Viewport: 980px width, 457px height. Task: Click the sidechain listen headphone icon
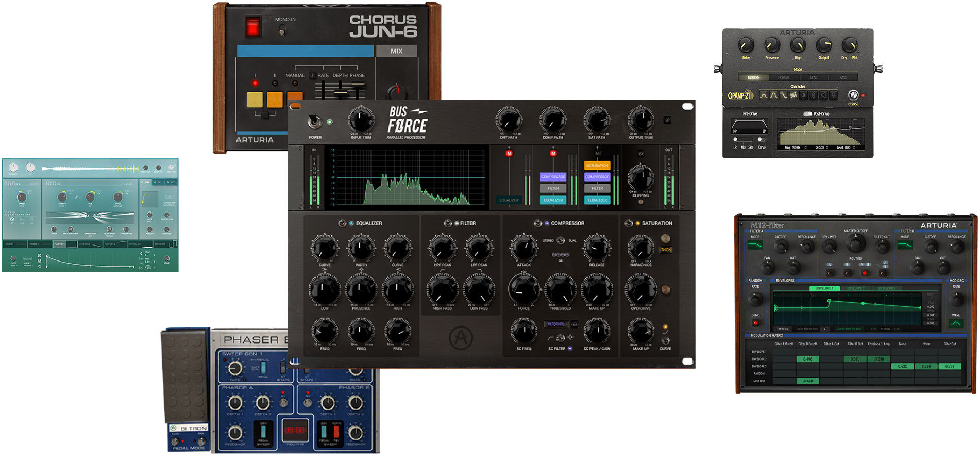pos(574,324)
